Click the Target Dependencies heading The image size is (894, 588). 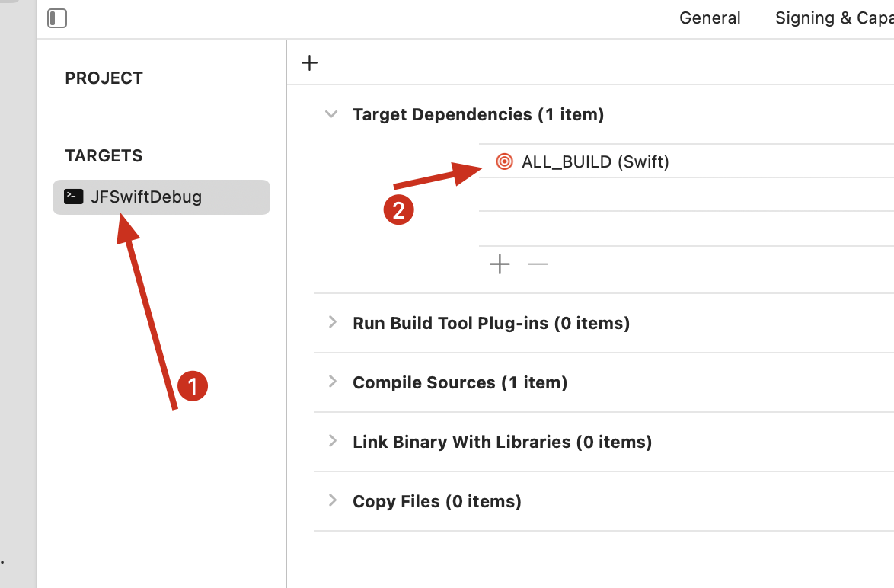(477, 114)
